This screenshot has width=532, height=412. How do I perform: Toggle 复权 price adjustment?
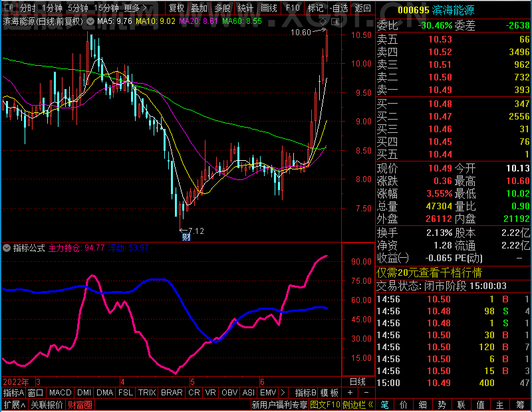(x=176, y=8)
